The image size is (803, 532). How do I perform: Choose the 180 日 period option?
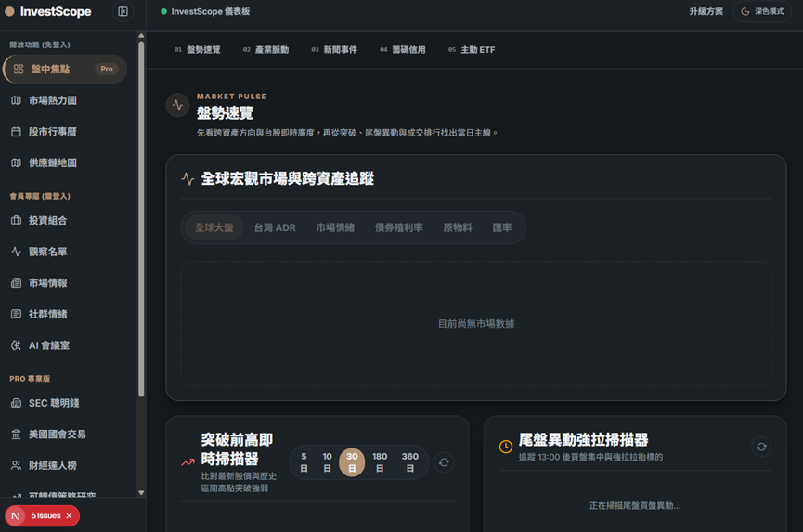coord(380,462)
